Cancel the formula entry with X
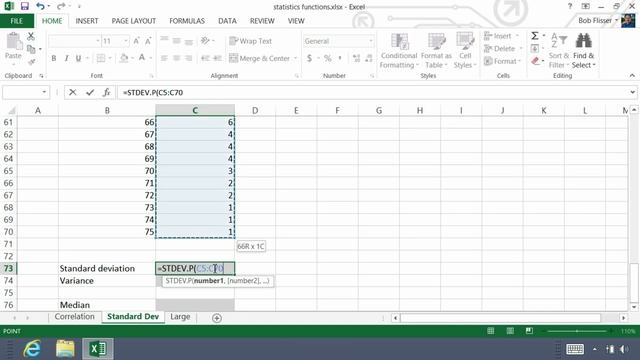 pyautogui.click(x=73, y=93)
